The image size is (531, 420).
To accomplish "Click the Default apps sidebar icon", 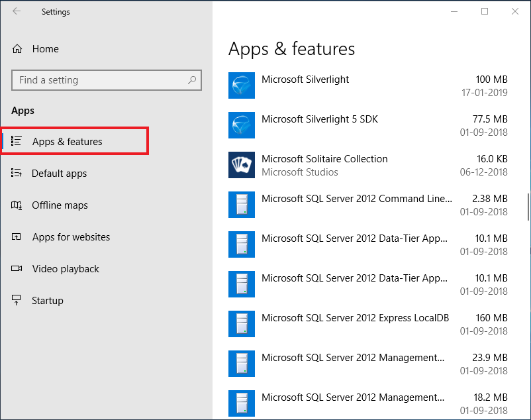I will click(x=17, y=173).
